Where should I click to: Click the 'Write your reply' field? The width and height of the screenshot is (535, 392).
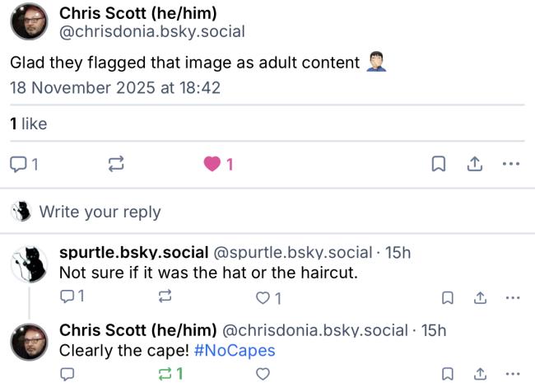click(100, 212)
